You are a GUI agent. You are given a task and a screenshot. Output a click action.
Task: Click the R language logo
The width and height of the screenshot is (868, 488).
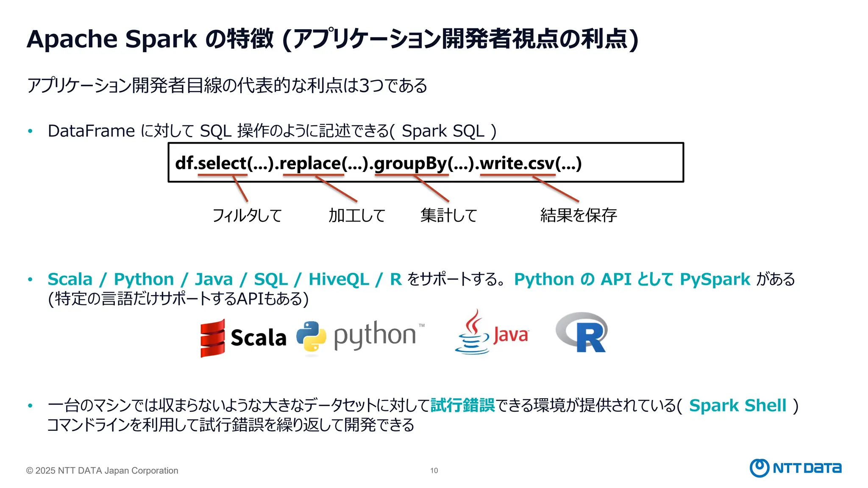[x=582, y=333]
